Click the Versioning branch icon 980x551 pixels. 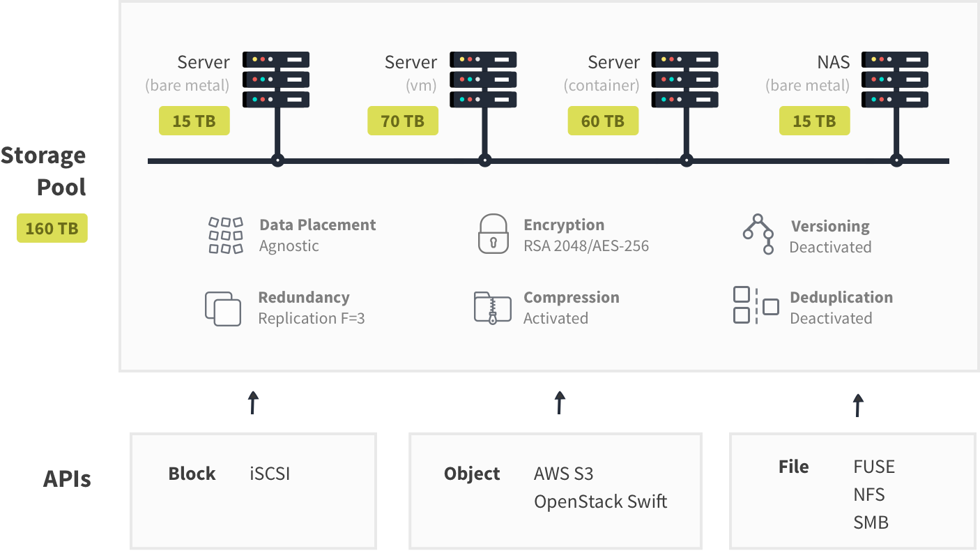pyautogui.click(x=758, y=234)
